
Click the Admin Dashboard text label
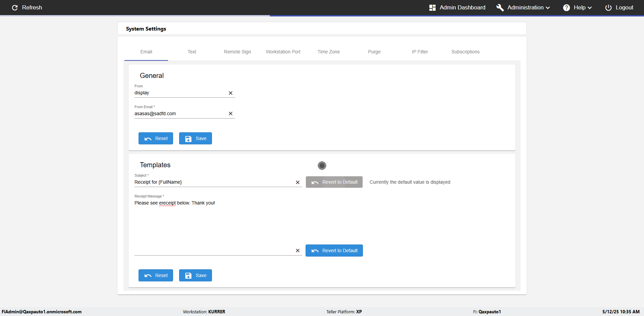point(462,7)
